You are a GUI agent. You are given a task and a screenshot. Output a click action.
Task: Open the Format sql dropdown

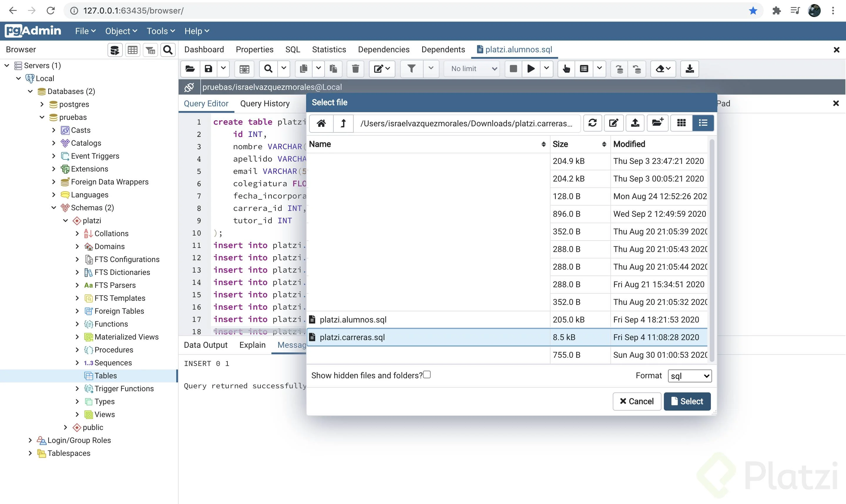(x=689, y=376)
